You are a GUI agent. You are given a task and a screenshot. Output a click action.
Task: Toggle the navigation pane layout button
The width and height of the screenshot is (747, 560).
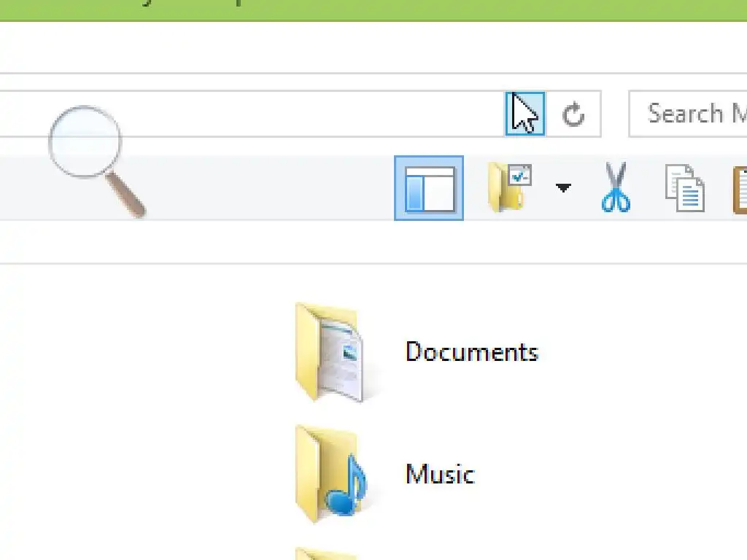point(429,188)
